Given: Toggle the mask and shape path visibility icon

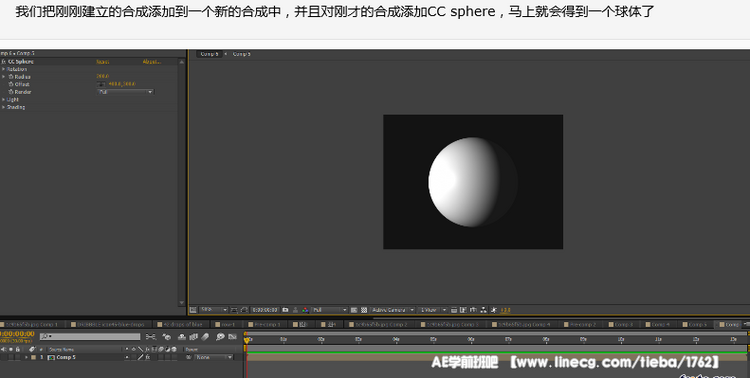Looking at the screenshot, I should click(244, 310).
